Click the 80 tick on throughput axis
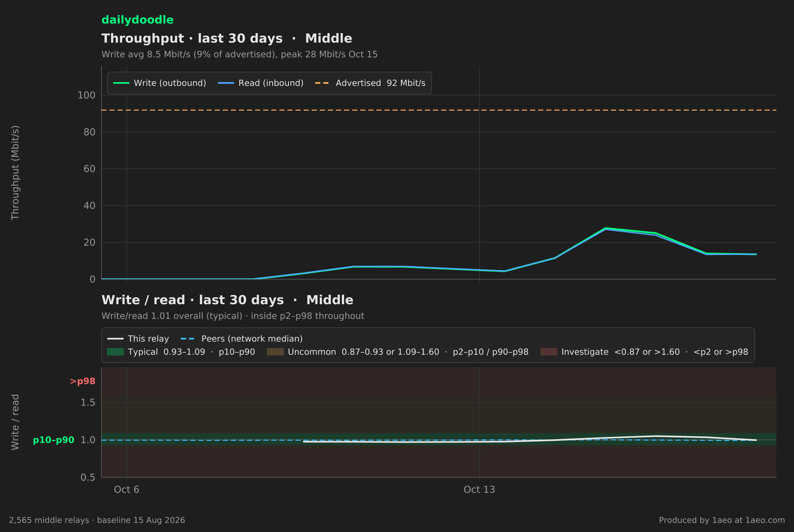Screen dimensions: 794x532 pos(89,132)
